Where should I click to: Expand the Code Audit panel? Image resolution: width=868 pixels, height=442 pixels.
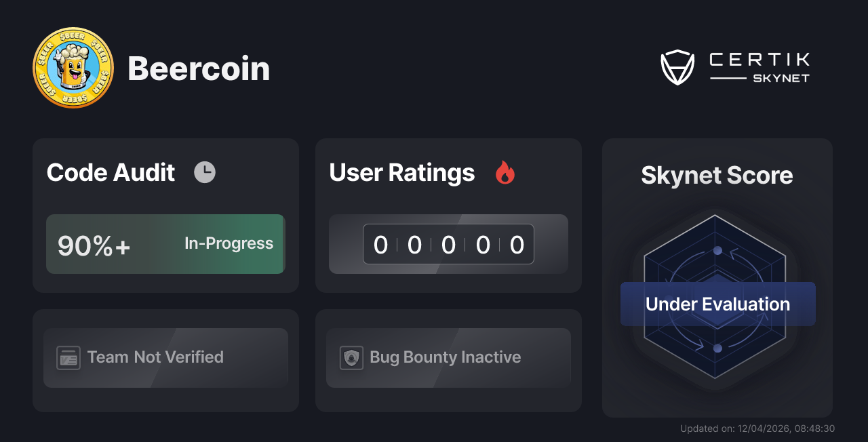pyautogui.click(x=165, y=215)
